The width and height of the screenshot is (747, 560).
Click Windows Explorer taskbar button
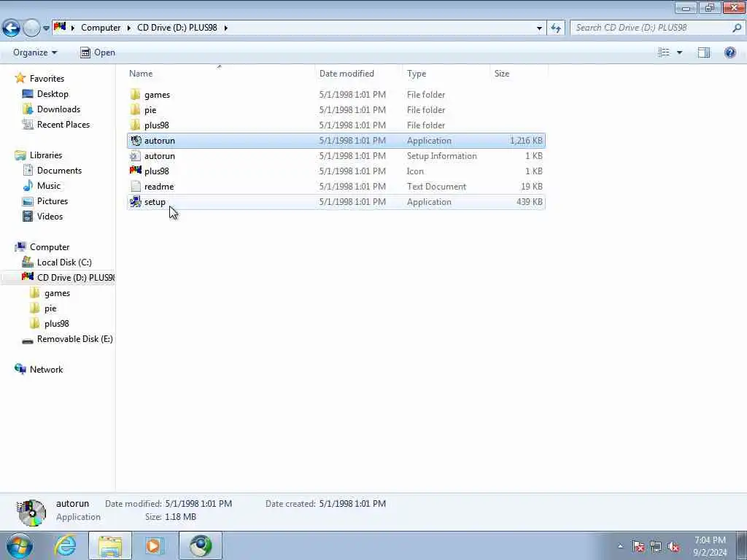click(x=110, y=545)
